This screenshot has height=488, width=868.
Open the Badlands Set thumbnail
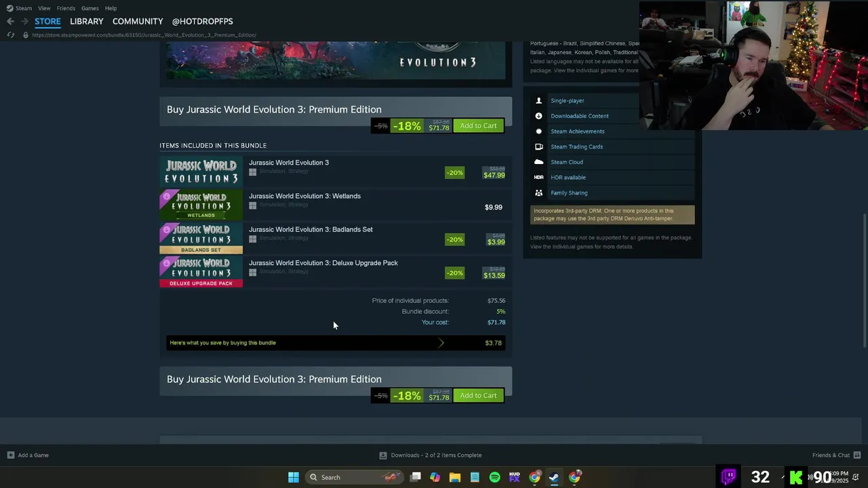201,239
